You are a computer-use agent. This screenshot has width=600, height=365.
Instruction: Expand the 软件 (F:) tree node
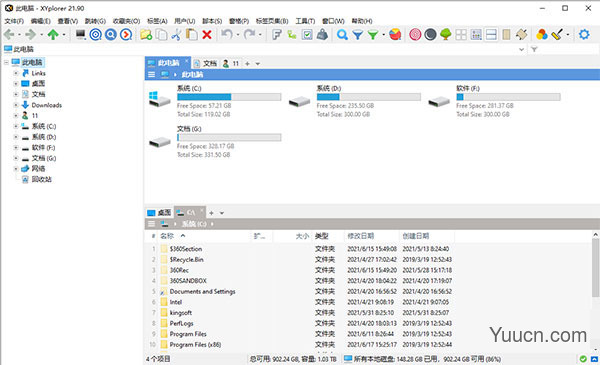tap(16, 148)
